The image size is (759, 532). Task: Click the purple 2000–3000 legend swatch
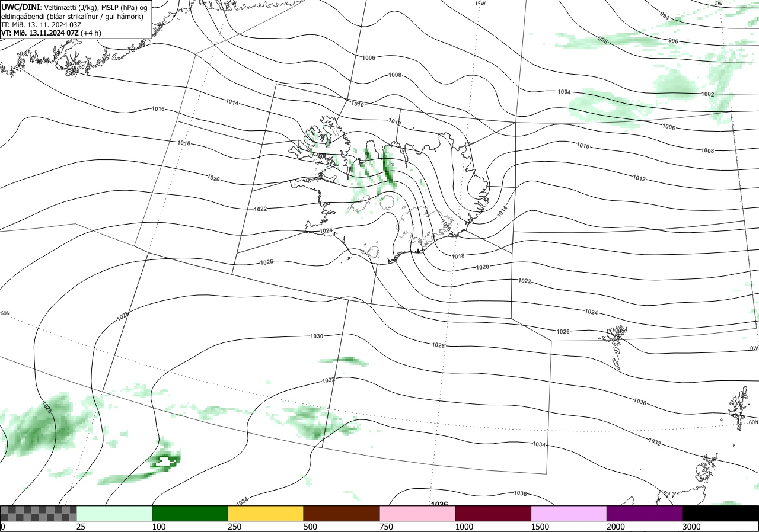645,513
